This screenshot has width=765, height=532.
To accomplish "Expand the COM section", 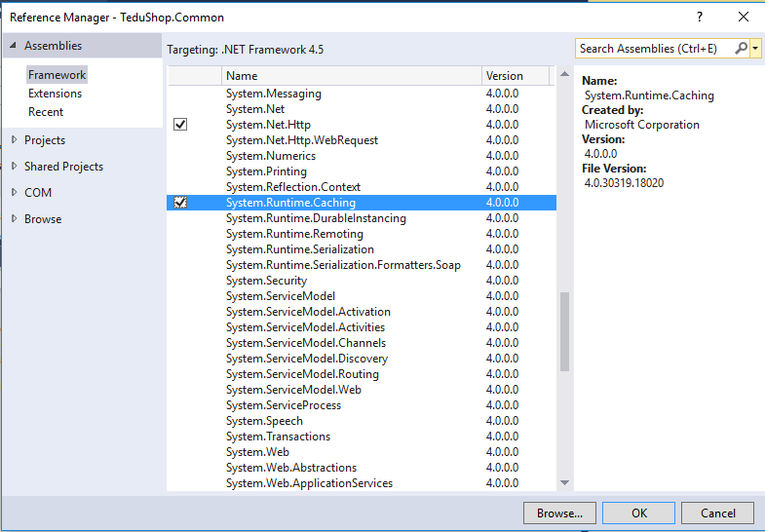I will click(14, 193).
